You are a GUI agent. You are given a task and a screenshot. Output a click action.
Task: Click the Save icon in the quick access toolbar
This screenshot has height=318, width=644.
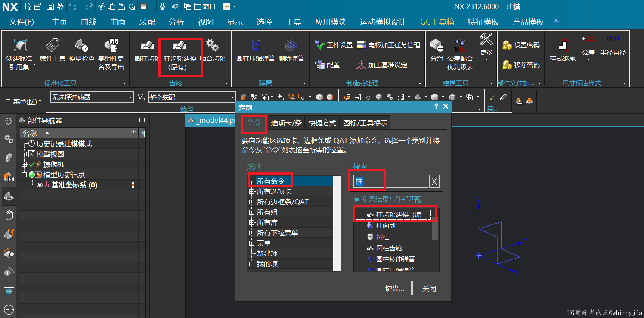[50, 6]
